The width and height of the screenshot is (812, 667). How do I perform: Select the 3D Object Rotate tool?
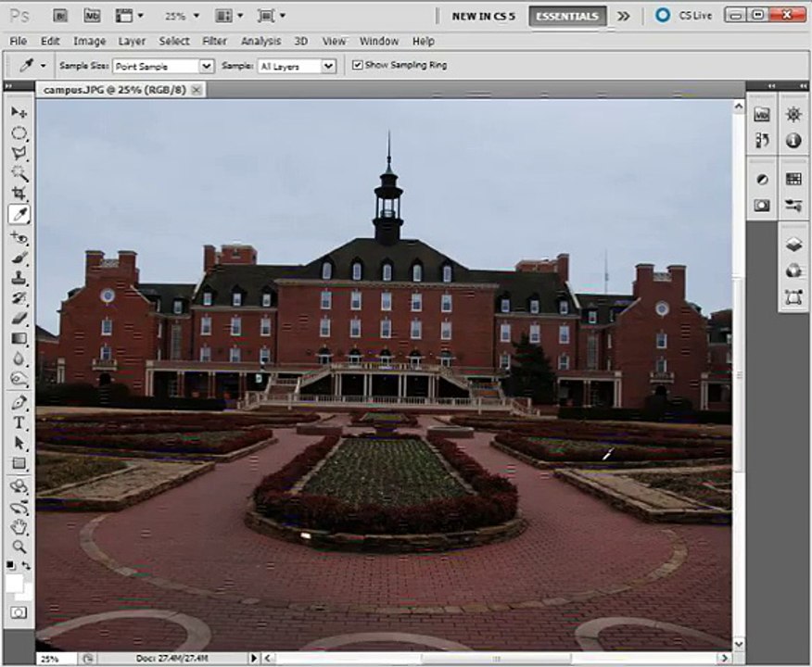[x=19, y=486]
